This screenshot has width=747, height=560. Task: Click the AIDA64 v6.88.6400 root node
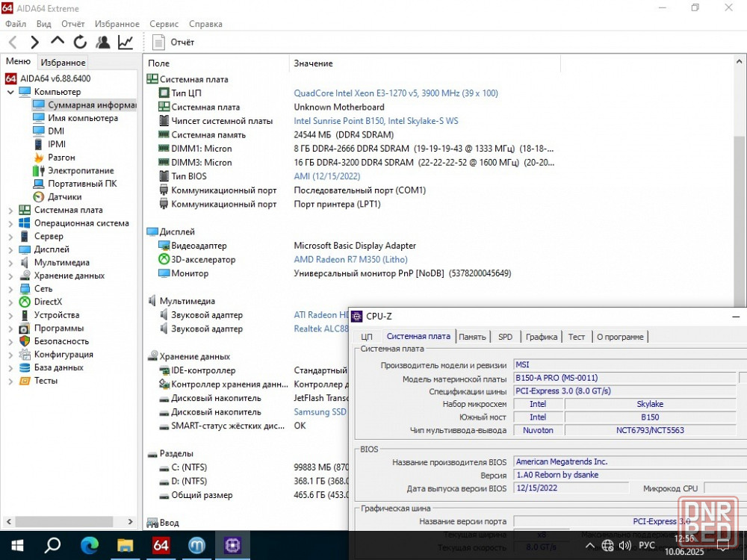point(48,78)
